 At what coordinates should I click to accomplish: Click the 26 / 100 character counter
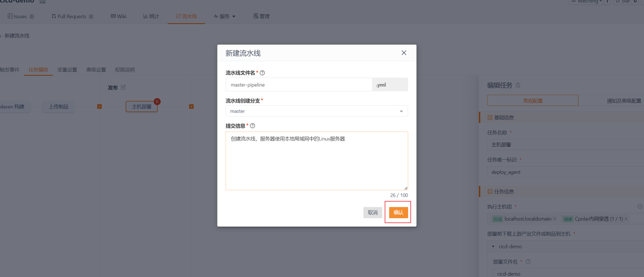point(399,195)
